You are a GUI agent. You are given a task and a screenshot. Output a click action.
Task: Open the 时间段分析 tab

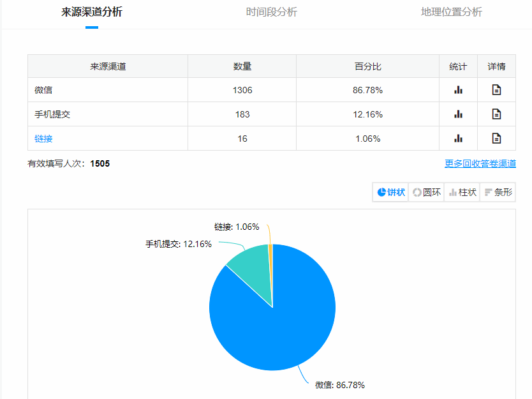(272, 12)
